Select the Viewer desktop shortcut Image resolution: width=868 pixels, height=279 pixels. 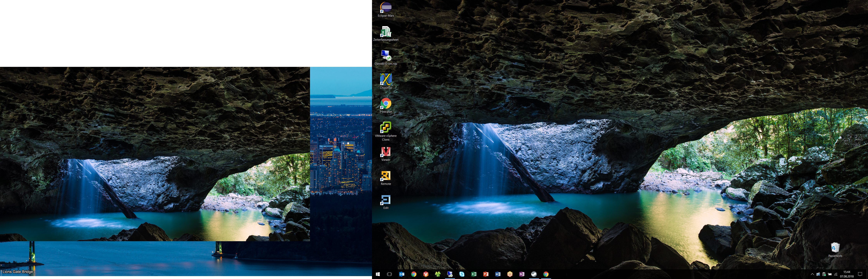(386, 152)
